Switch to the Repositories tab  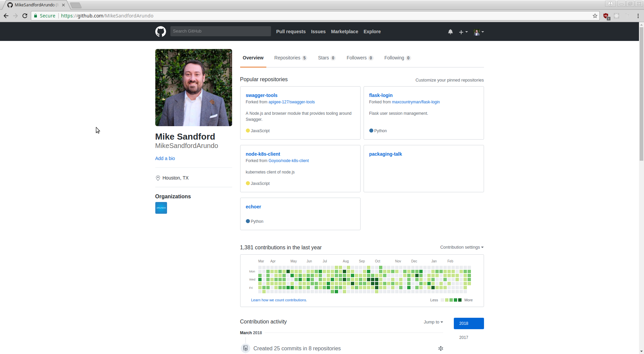290,58
